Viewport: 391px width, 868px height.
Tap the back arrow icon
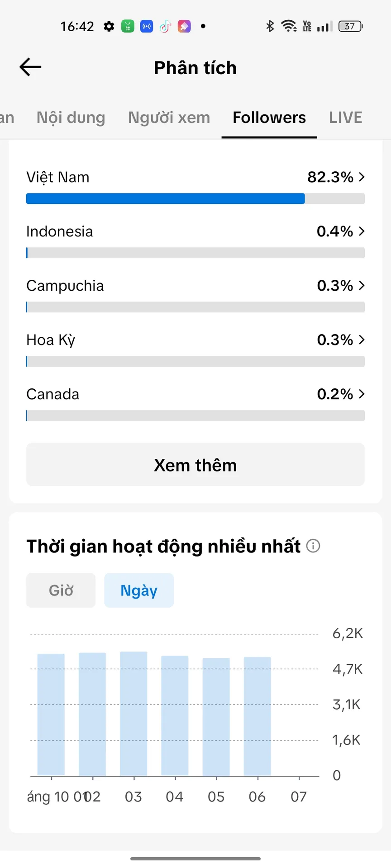click(30, 67)
